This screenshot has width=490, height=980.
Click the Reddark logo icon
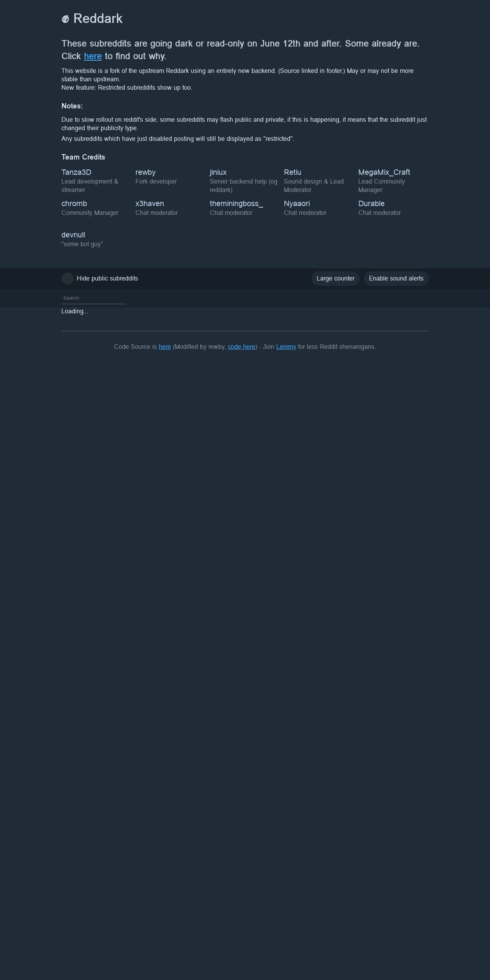click(x=65, y=19)
